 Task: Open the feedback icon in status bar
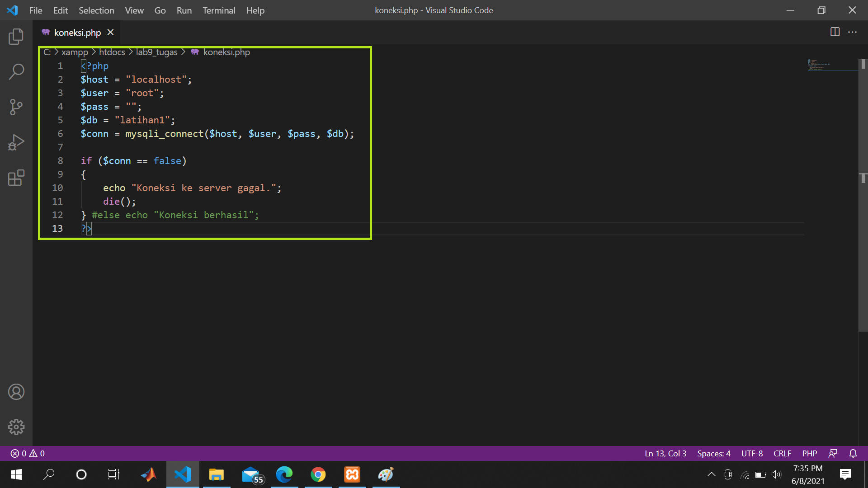click(833, 453)
